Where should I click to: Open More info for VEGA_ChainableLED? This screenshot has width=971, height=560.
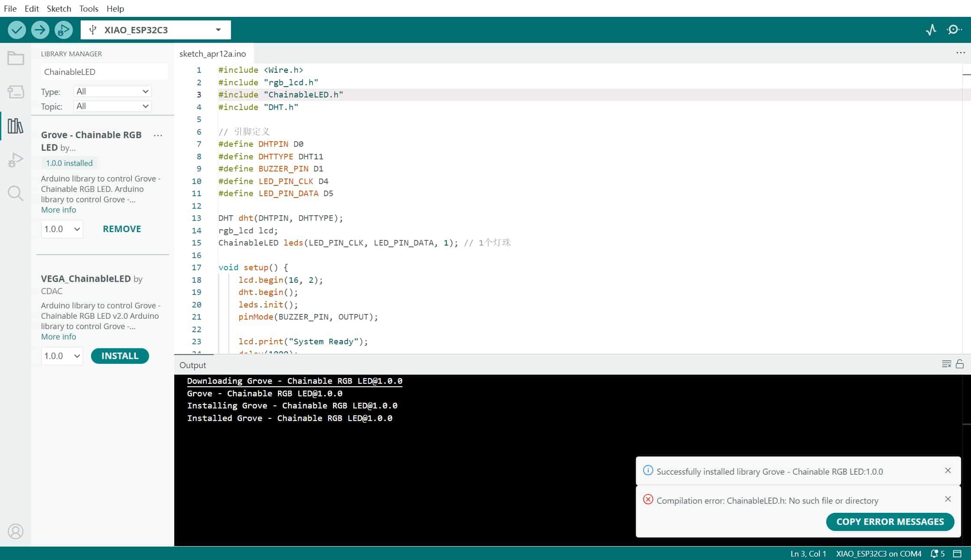pyautogui.click(x=59, y=337)
